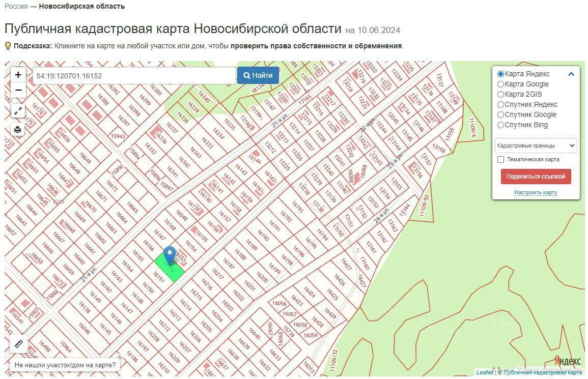Click the blue location pin marker
588x379 pixels.
pyautogui.click(x=170, y=255)
